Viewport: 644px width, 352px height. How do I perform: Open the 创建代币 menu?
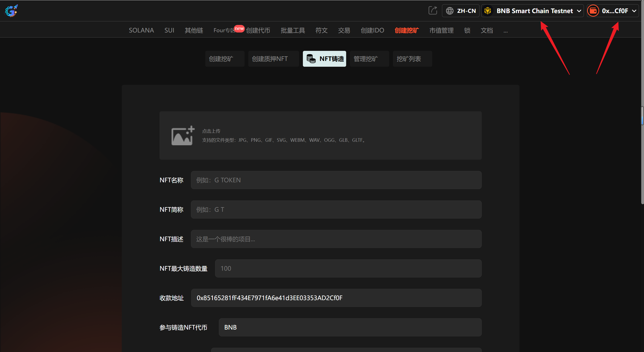pos(258,30)
